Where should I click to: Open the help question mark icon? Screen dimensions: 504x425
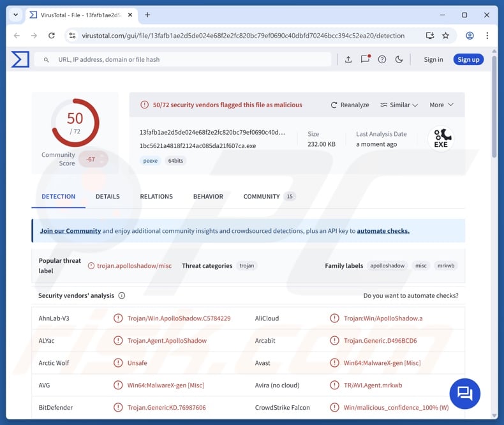pyautogui.click(x=382, y=59)
